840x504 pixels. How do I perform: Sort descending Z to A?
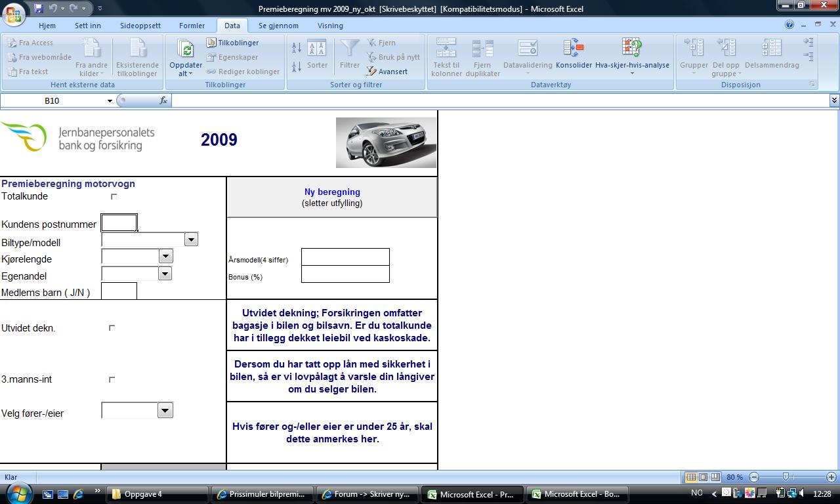[297, 66]
